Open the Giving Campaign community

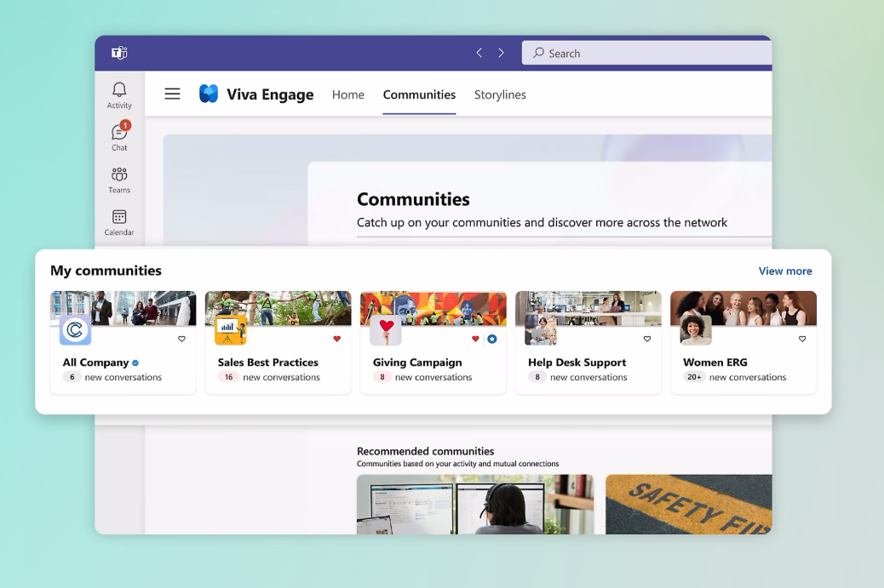[416, 363]
